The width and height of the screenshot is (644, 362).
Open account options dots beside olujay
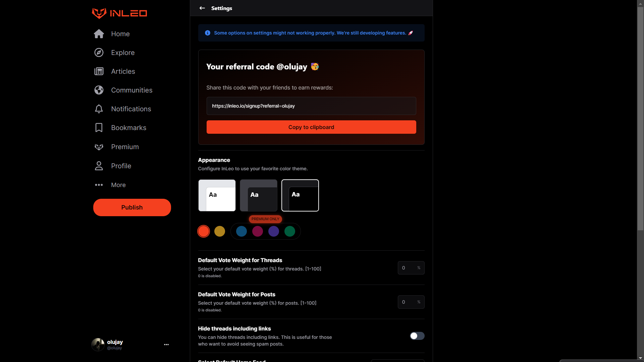pos(166,345)
